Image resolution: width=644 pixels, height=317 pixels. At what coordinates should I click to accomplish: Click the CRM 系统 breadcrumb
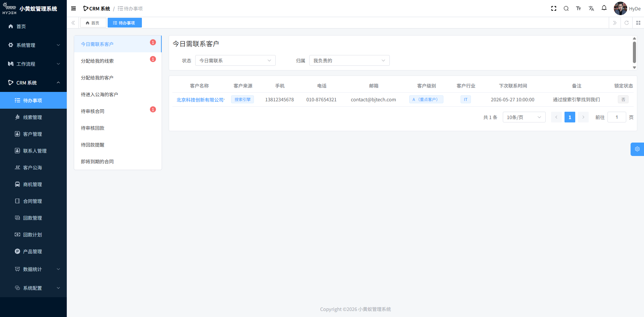[97, 8]
